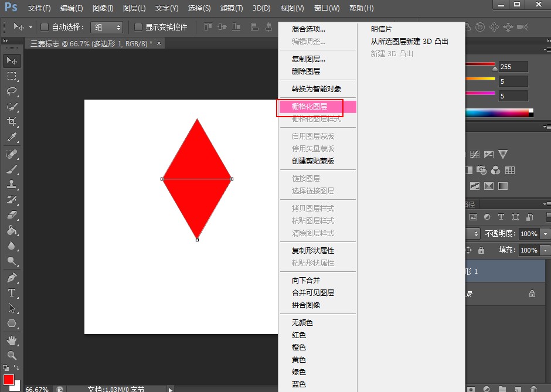Select the Zoom tool in toolbar
The image size is (551, 392).
[x=12, y=355]
